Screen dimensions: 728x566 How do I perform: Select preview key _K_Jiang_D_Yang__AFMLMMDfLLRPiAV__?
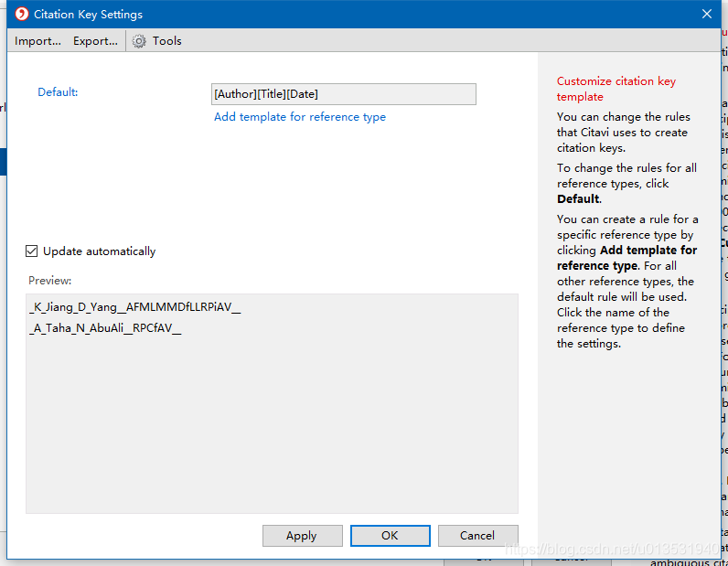[135, 307]
